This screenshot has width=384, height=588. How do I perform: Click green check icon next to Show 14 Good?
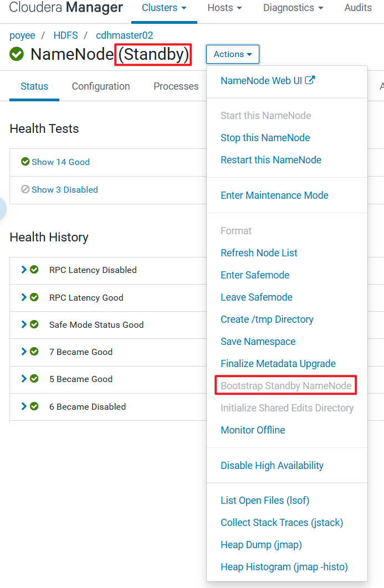[25, 162]
